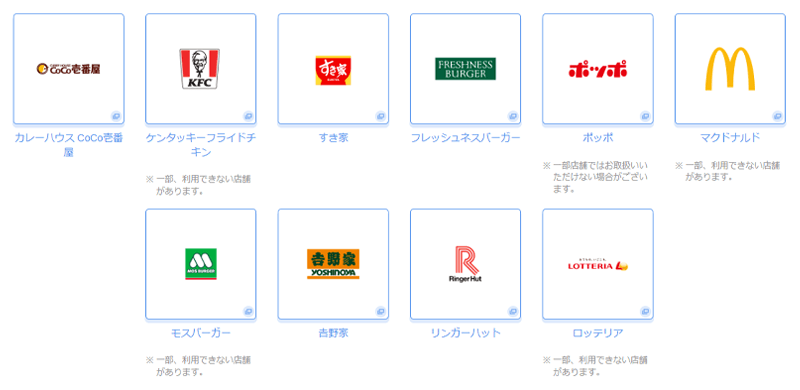This screenshot has height=390, width=800.
Task: Click new-window icon on KFC card
Action: click(248, 116)
